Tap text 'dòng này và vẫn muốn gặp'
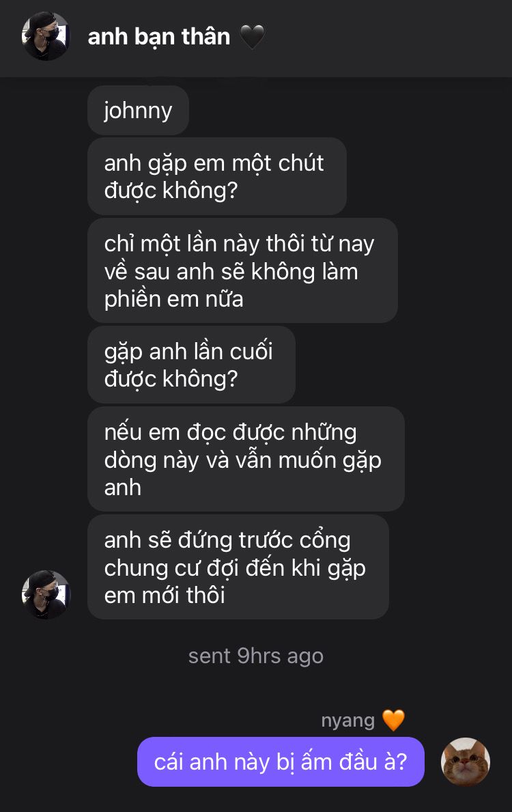The image size is (512, 812). 243,460
